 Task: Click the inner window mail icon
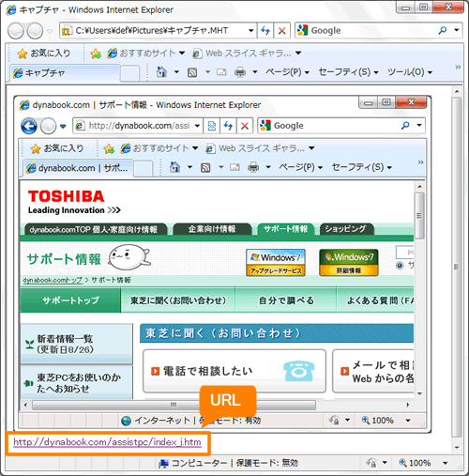(234, 167)
